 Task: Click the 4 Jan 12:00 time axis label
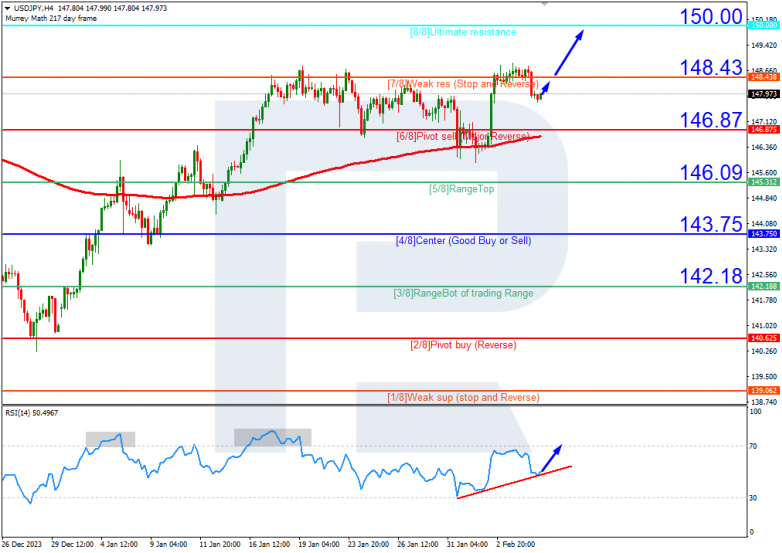pos(119,544)
